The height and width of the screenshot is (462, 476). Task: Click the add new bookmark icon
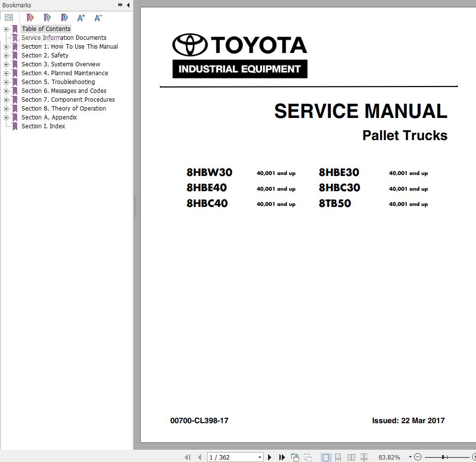click(x=47, y=18)
